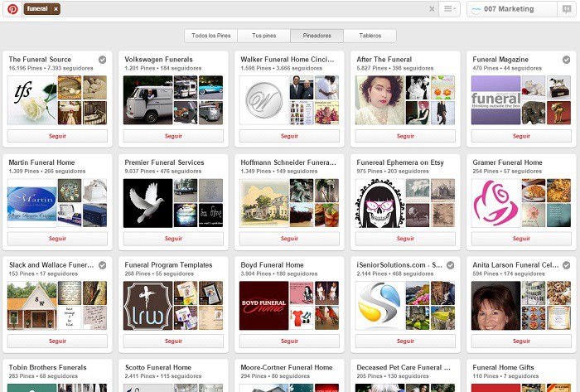Click the Pinterest logo icon
The image size is (580, 392).
[12, 9]
